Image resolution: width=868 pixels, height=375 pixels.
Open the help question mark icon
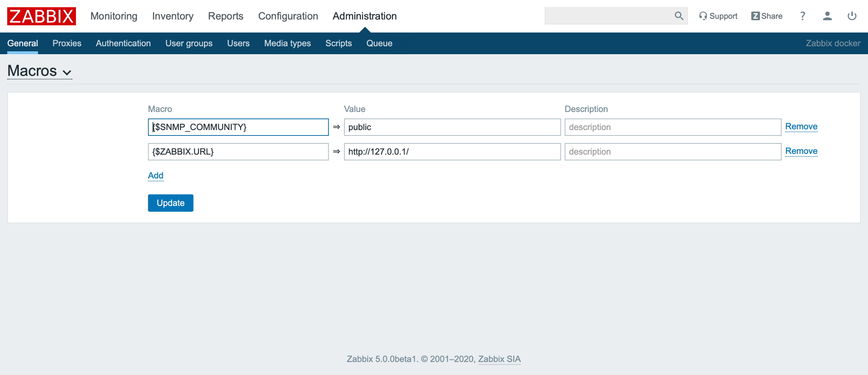803,16
